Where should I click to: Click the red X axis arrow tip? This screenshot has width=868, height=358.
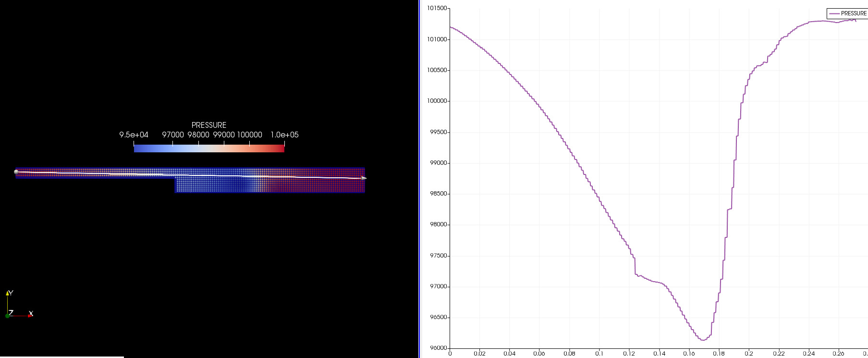[31, 315]
